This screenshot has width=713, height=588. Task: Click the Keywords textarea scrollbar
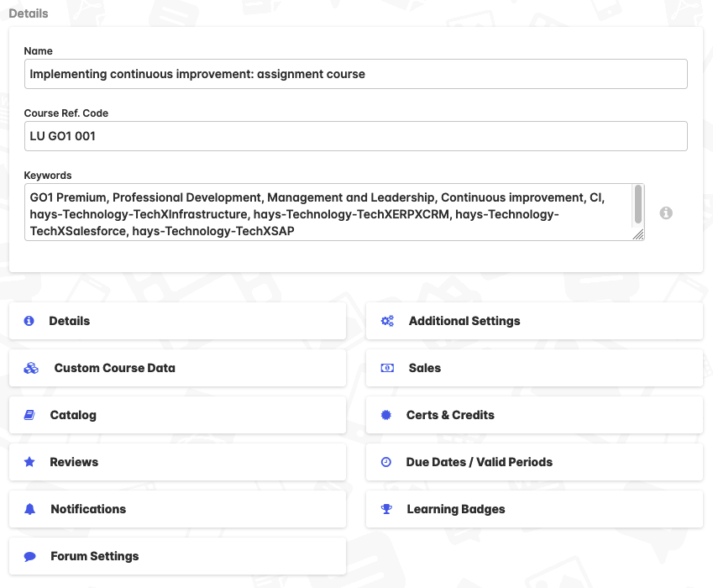click(638, 205)
